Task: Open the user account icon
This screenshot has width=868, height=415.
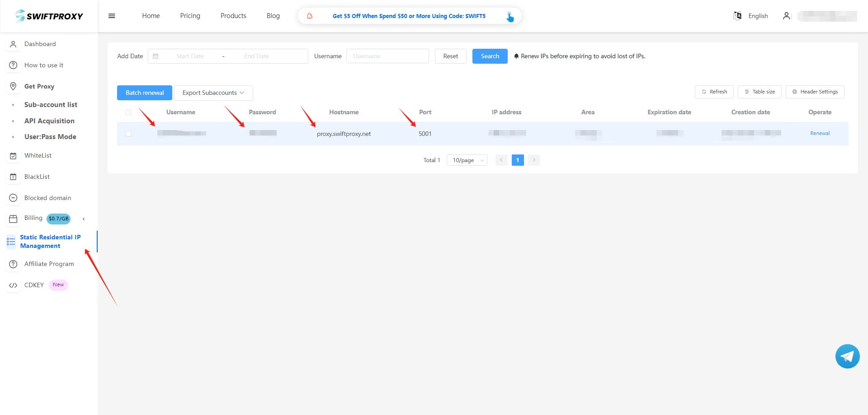Action: (786, 16)
